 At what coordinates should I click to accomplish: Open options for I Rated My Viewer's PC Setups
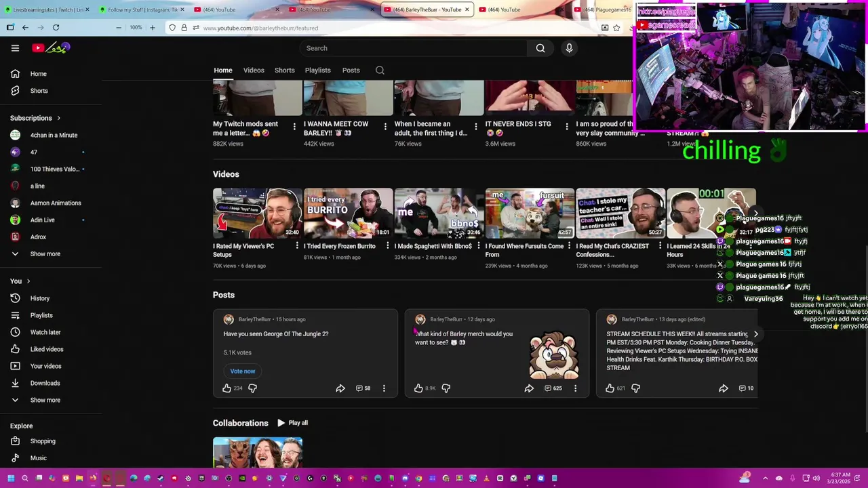(297, 246)
